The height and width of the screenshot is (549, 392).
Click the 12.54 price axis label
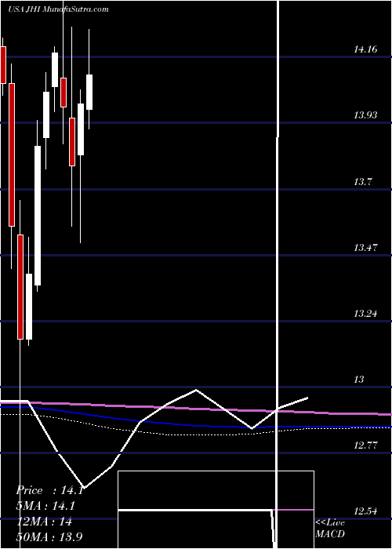click(x=365, y=511)
